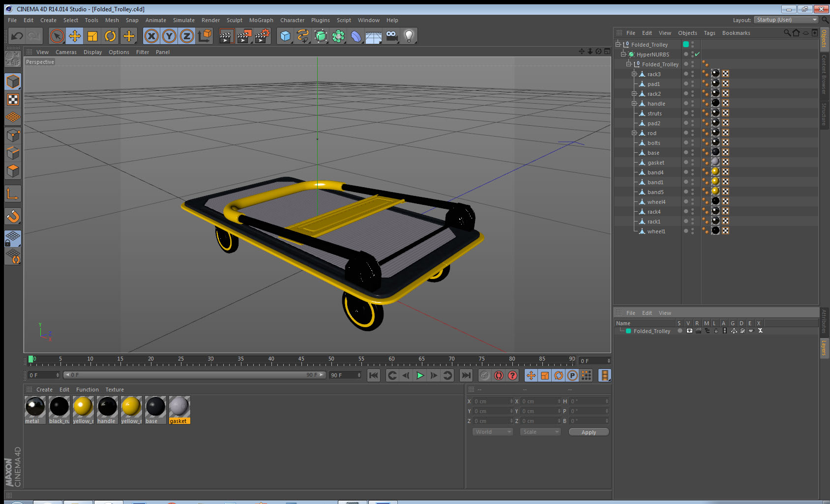Image resolution: width=830 pixels, height=504 pixels.
Task: Expand the rack2 object
Action: click(634, 93)
